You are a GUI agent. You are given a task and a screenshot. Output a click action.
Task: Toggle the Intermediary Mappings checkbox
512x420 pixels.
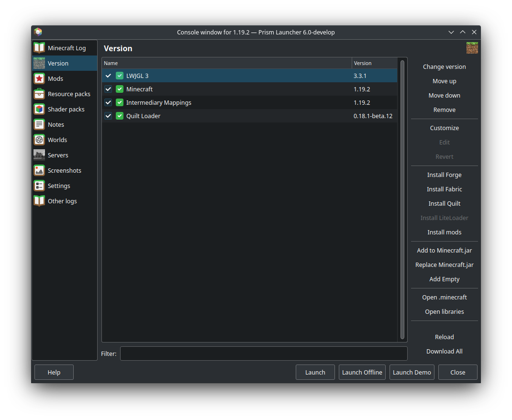(x=108, y=102)
